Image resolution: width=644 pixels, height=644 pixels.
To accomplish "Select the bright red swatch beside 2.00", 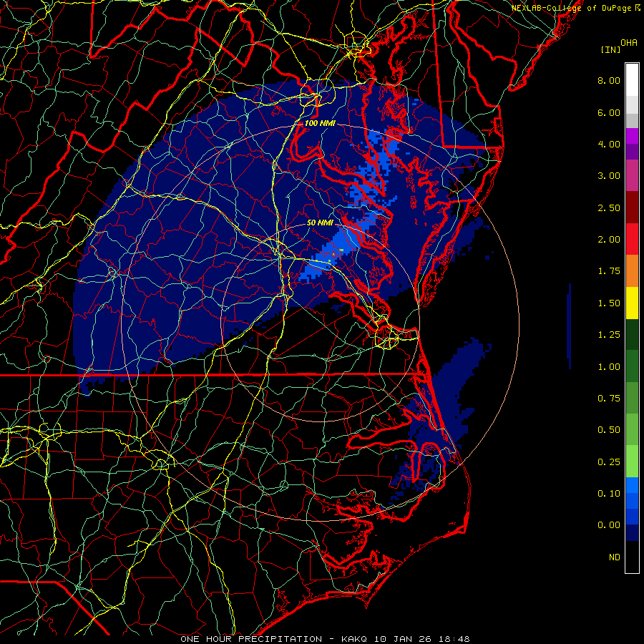I will coord(632,239).
